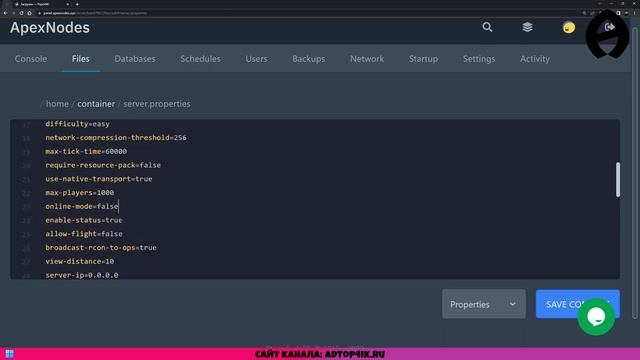Open the yellow account avatar
This screenshot has width=640, height=360.
tap(569, 28)
